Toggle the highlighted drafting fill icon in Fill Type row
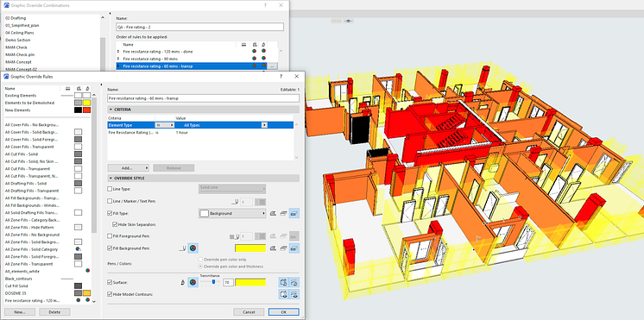This screenshot has height=320, width=644. click(294, 213)
